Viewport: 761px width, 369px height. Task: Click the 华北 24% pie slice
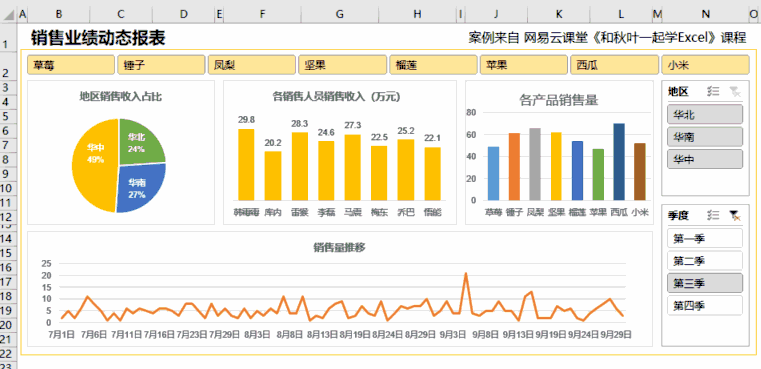coord(141,141)
